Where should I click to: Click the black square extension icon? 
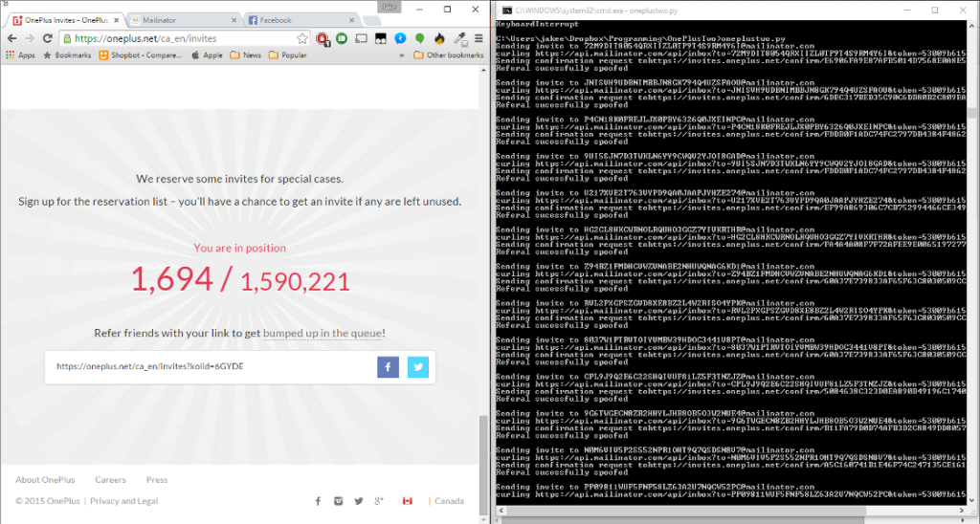point(381,38)
